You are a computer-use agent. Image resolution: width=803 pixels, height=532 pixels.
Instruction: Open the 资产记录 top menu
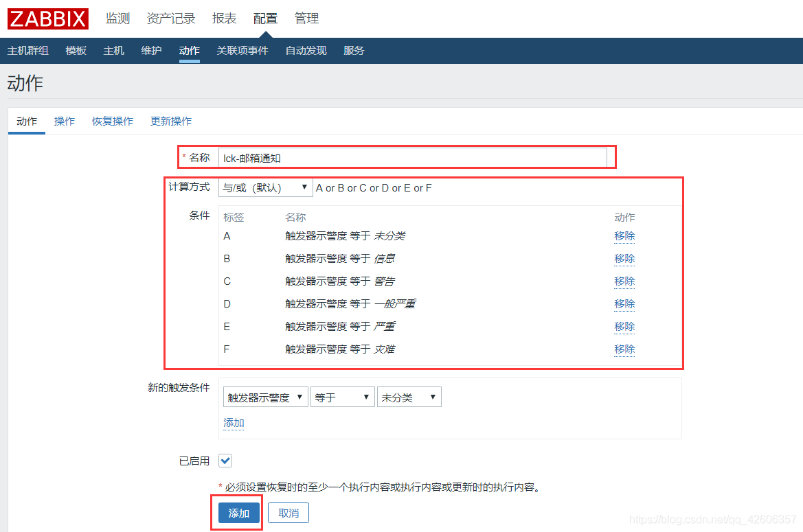pyautogui.click(x=171, y=19)
